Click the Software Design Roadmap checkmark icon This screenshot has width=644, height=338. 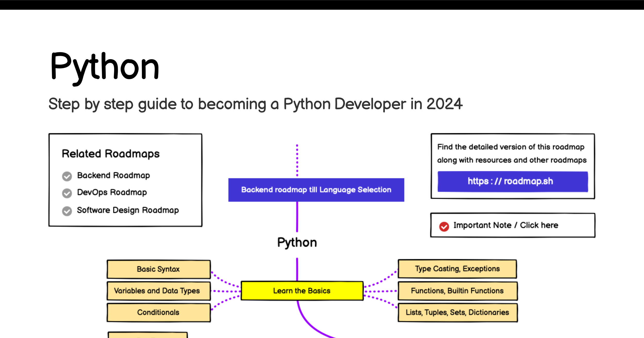[x=67, y=211]
